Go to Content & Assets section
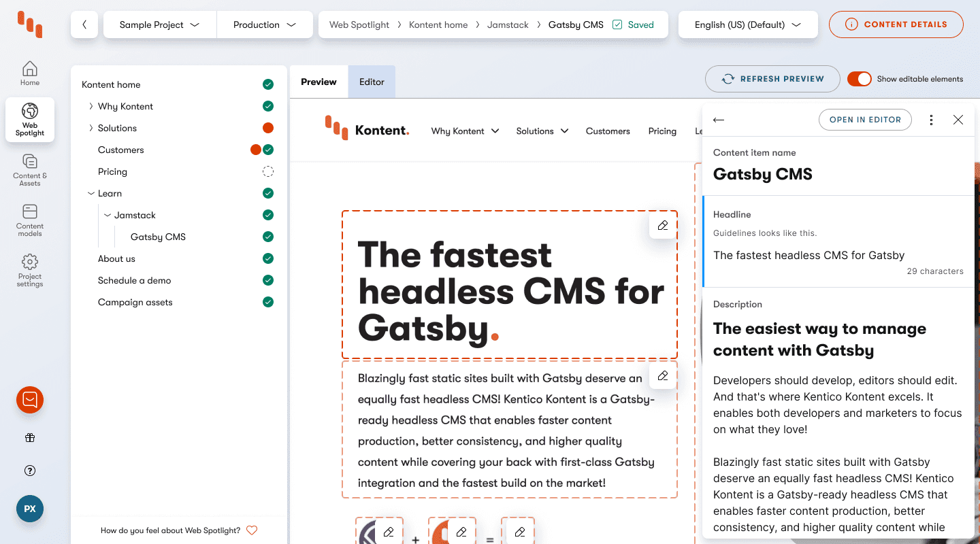980x544 pixels. [30, 169]
